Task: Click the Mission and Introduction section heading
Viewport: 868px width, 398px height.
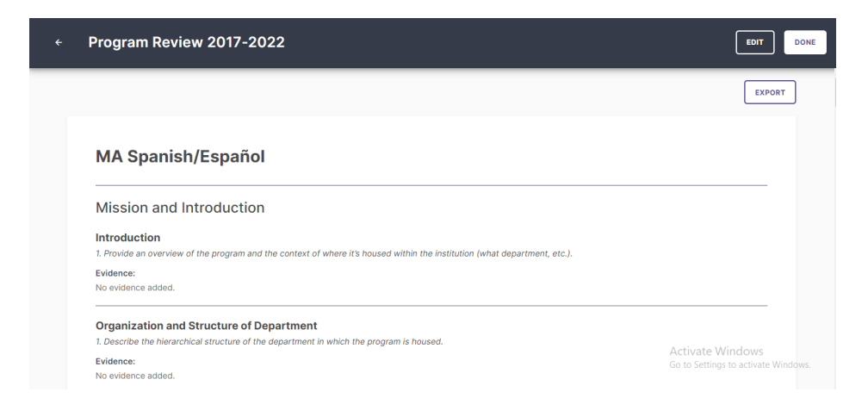Action: (x=180, y=208)
